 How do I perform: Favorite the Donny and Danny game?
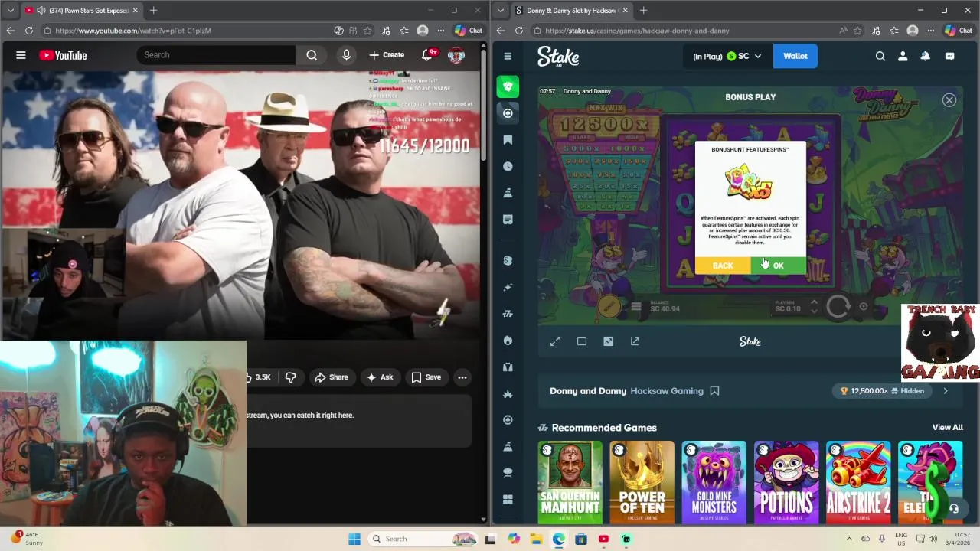pos(714,391)
